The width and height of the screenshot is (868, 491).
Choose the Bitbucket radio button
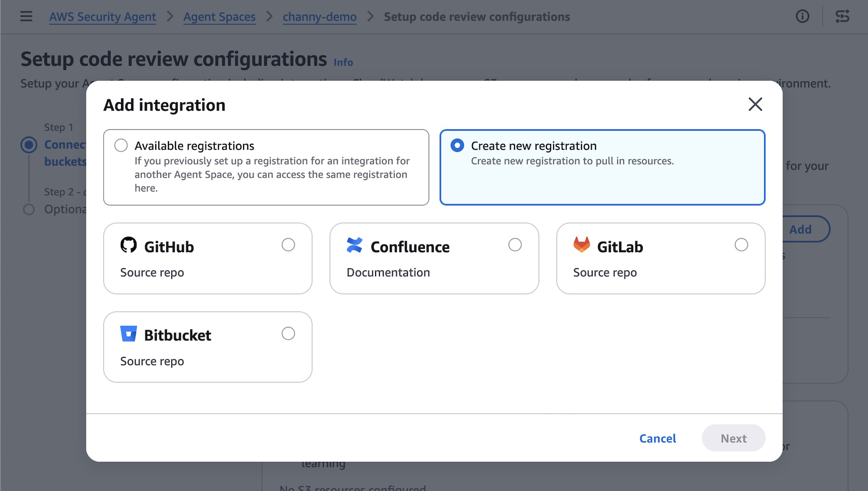pyautogui.click(x=288, y=334)
